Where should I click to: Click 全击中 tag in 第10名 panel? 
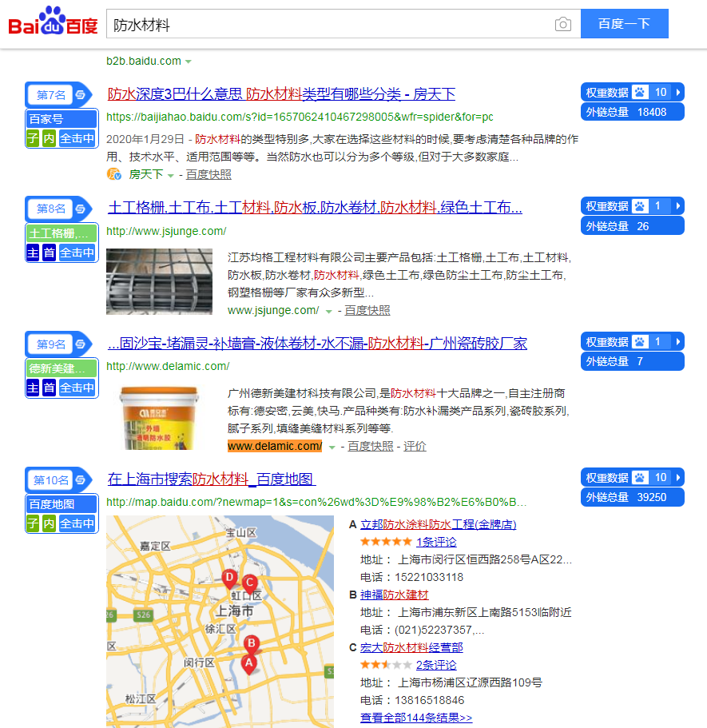(x=77, y=523)
